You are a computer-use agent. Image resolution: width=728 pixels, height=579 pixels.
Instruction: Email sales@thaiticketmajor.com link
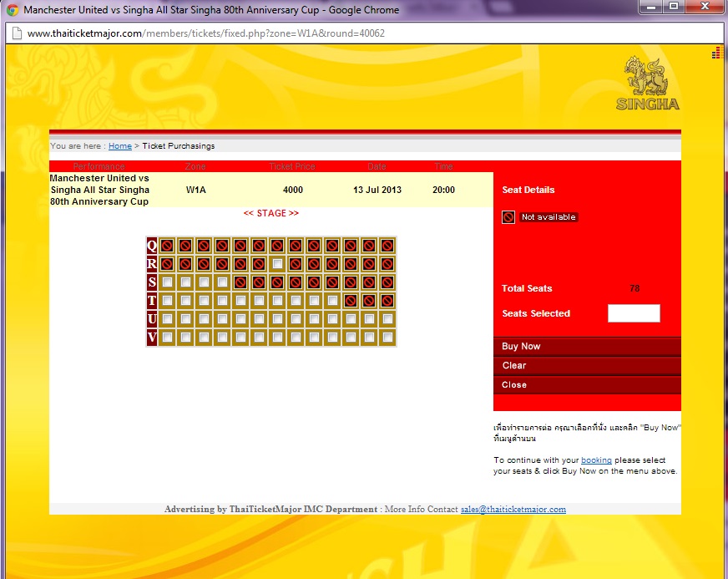(x=513, y=510)
